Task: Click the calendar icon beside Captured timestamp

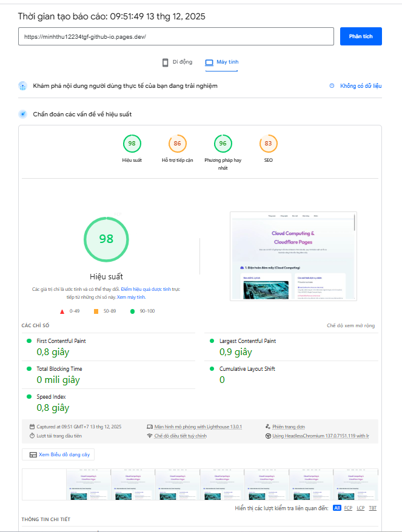Action: click(x=33, y=426)
